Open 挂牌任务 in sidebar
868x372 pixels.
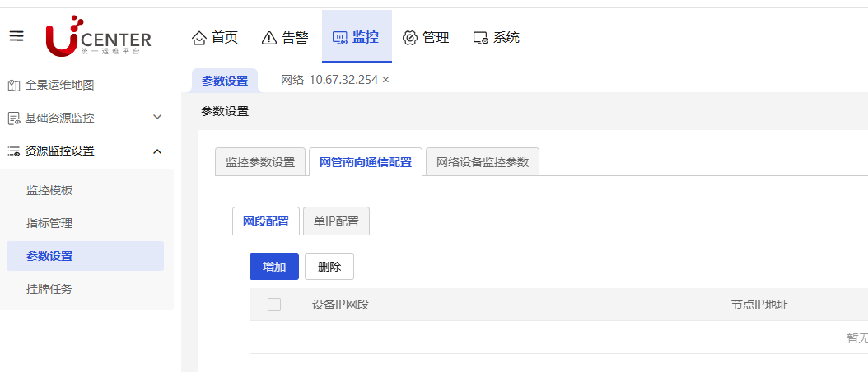click(x=49, y=289)
